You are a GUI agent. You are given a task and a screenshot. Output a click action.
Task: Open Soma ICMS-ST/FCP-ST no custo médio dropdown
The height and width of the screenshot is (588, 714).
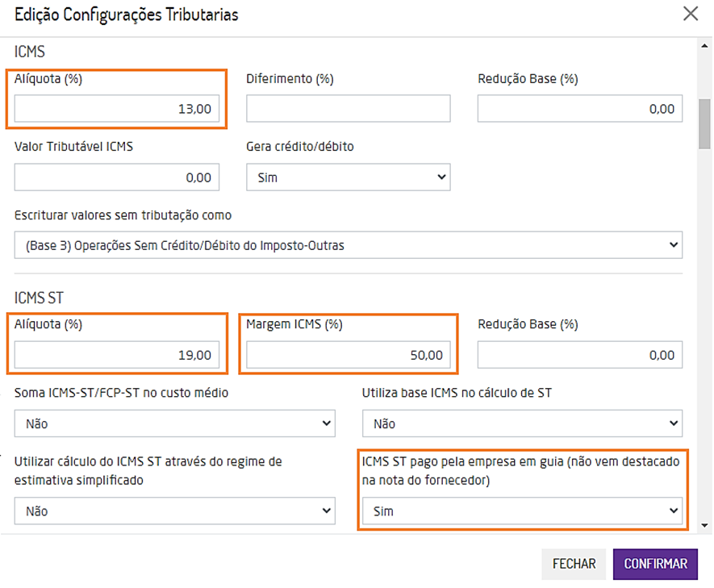[174, 423]
